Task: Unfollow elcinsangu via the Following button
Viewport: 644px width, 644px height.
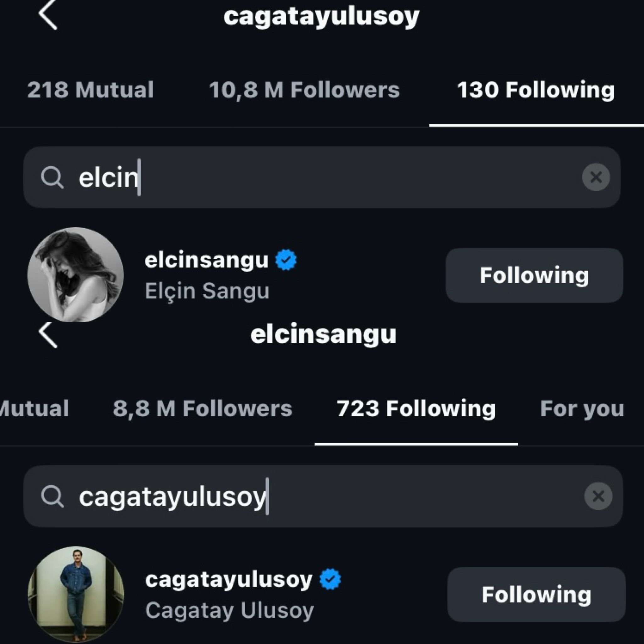Action: (534, 275)
